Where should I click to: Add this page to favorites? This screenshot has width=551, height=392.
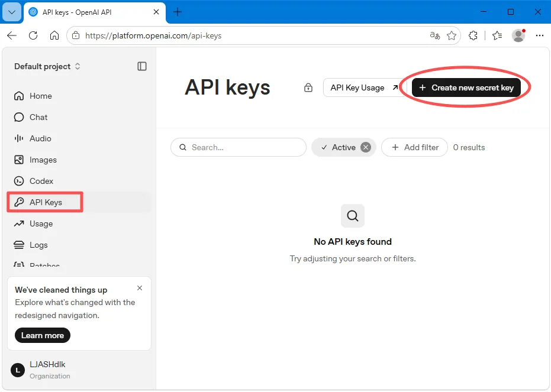tap(452, 35)
